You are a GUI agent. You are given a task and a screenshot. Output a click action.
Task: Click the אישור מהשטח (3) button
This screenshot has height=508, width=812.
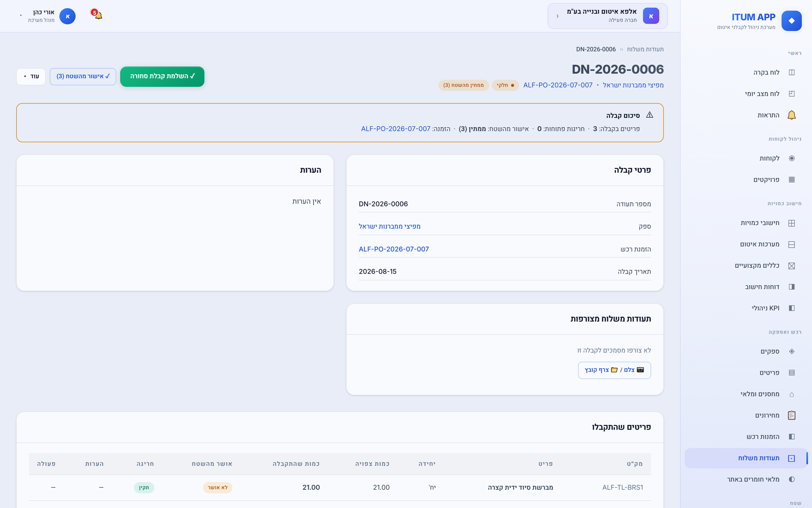coord(83,76)
